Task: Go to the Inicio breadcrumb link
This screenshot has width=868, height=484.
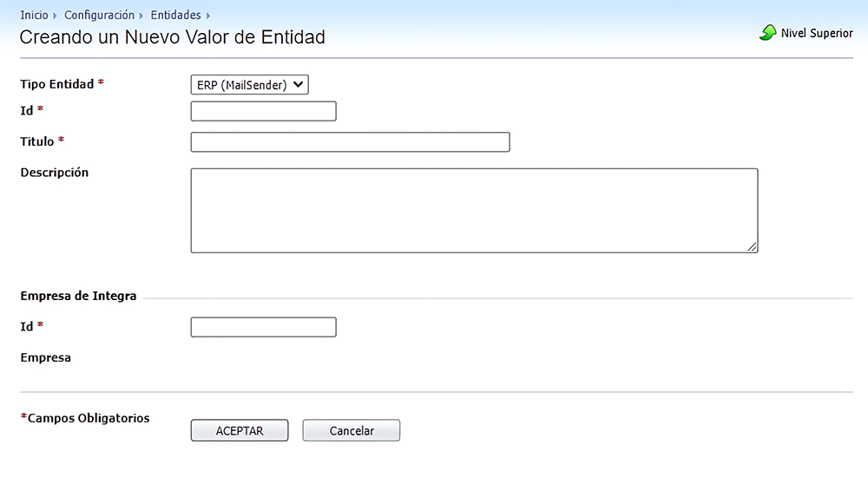Action: point(34,16)
